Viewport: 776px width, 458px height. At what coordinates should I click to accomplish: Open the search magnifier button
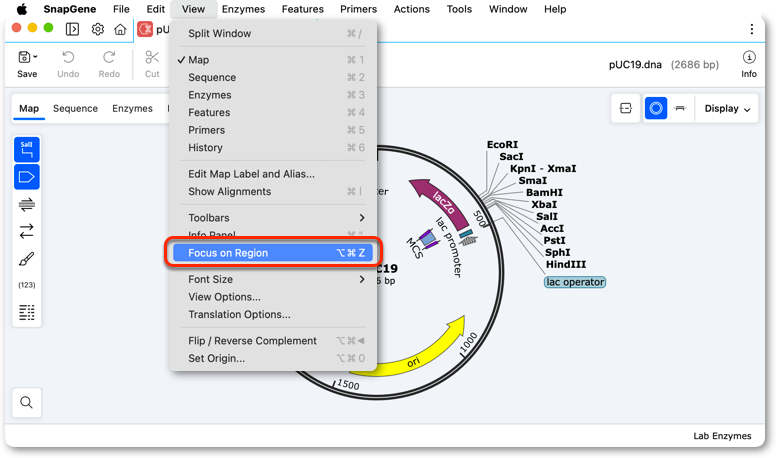coord(27,403)
